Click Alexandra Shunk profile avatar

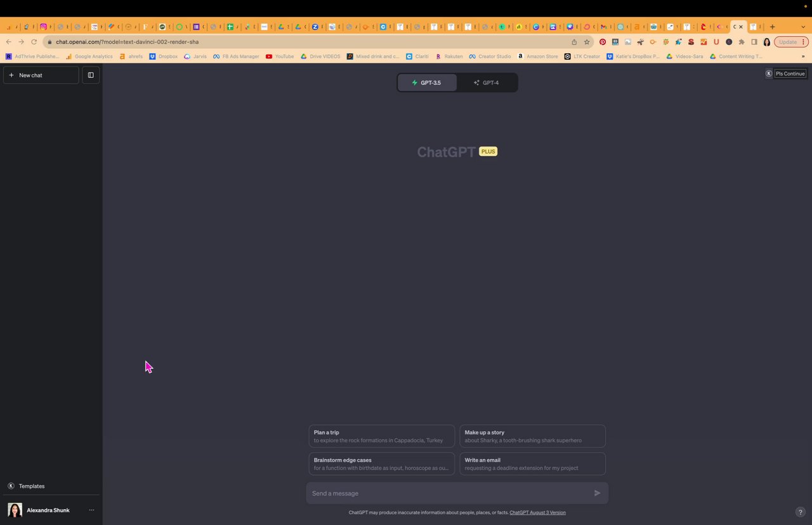click(15, 510)
